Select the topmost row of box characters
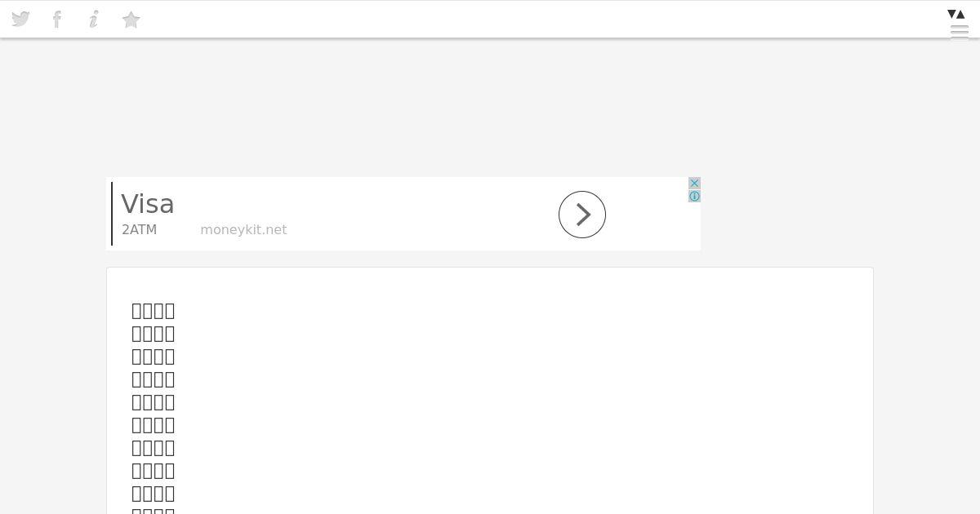 click(154, 311)
